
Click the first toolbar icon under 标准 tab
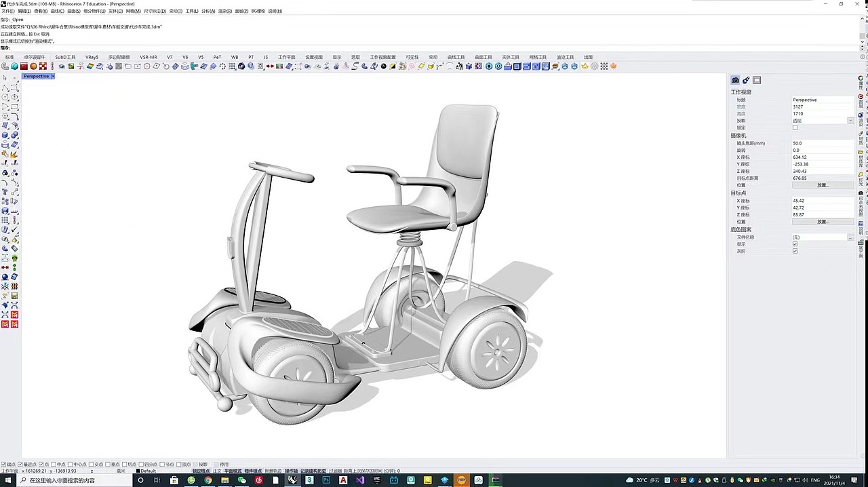tap(5, 66)
